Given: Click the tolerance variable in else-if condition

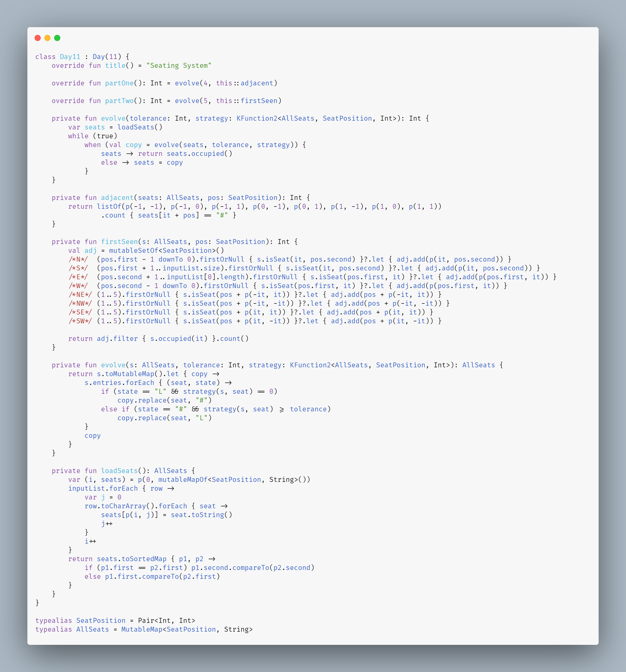Looking at the screenshot, I should [308, 409].
